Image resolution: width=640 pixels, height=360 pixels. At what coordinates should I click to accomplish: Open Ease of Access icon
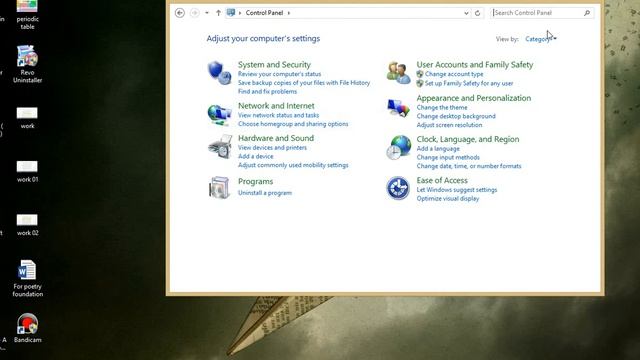click(x=398, y=188)
